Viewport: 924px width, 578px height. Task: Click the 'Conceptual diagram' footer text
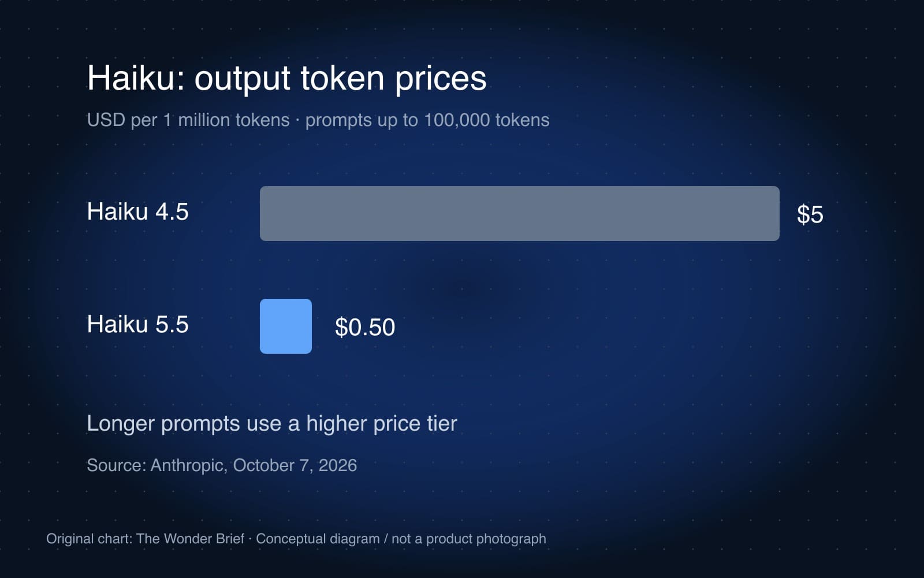click(x=318, y=539)
